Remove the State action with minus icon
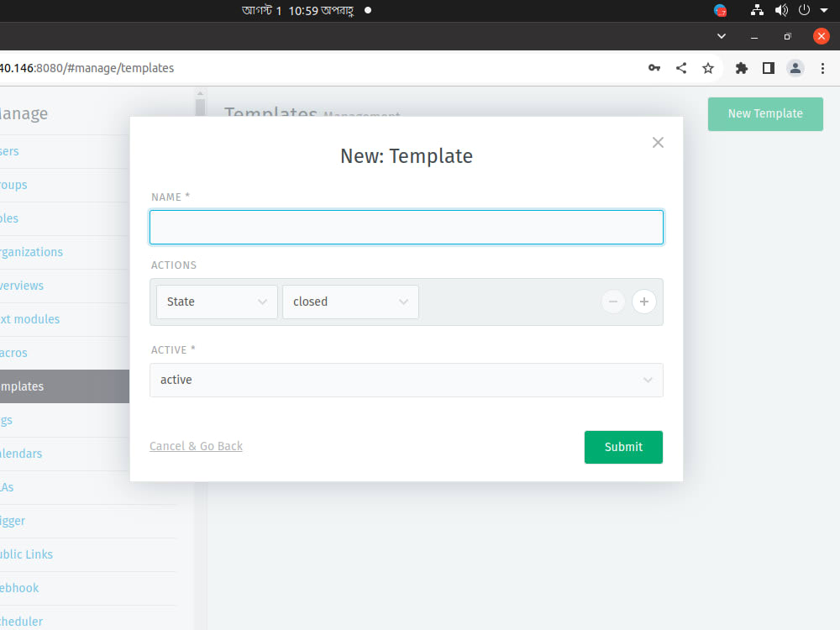840x630 pixels. point(613,302)
